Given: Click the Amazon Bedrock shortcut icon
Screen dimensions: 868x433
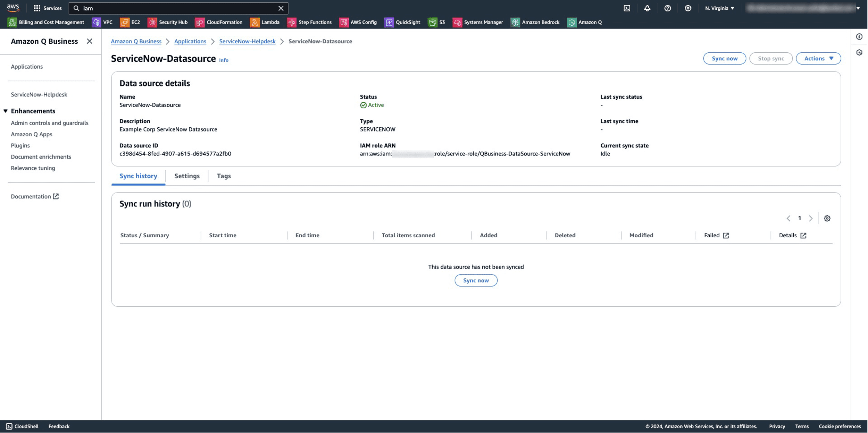Looking at the screenshot, I should tap(515, 22).
